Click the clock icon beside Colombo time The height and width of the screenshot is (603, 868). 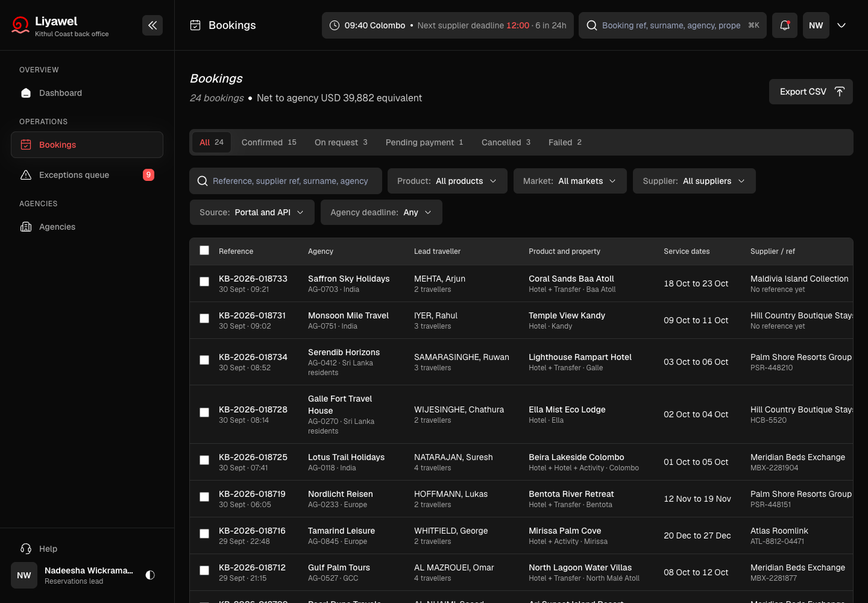(x=335, y=25)
